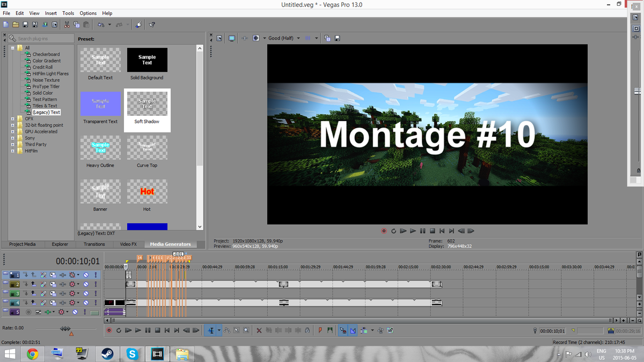Solo video track 1
This screenshot has width=644, height=362.
(96, 275)
